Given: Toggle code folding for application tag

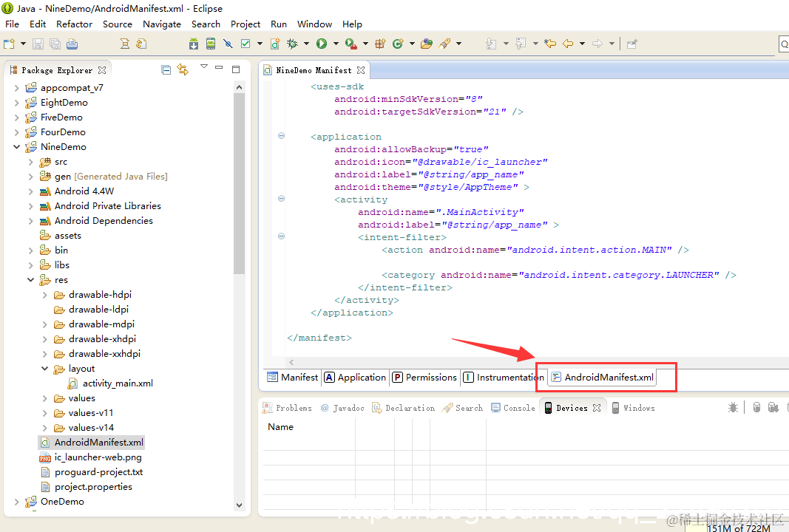Looking at the screenshot, I should tap(281, 136).
